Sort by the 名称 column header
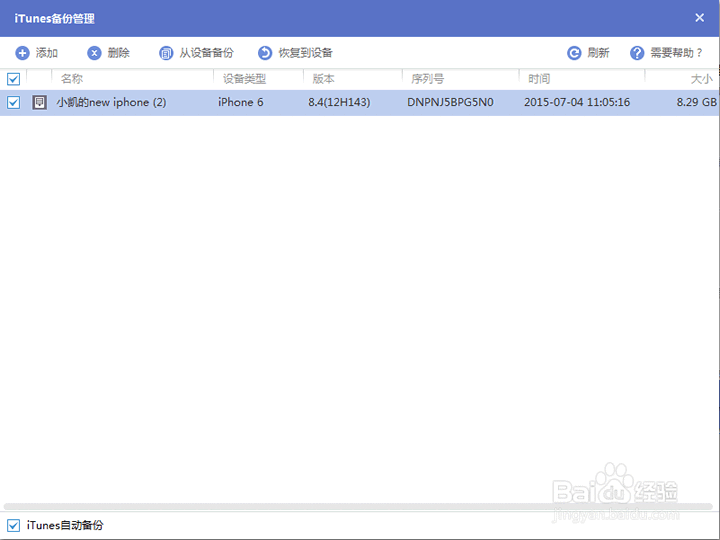 pos(72,79)
